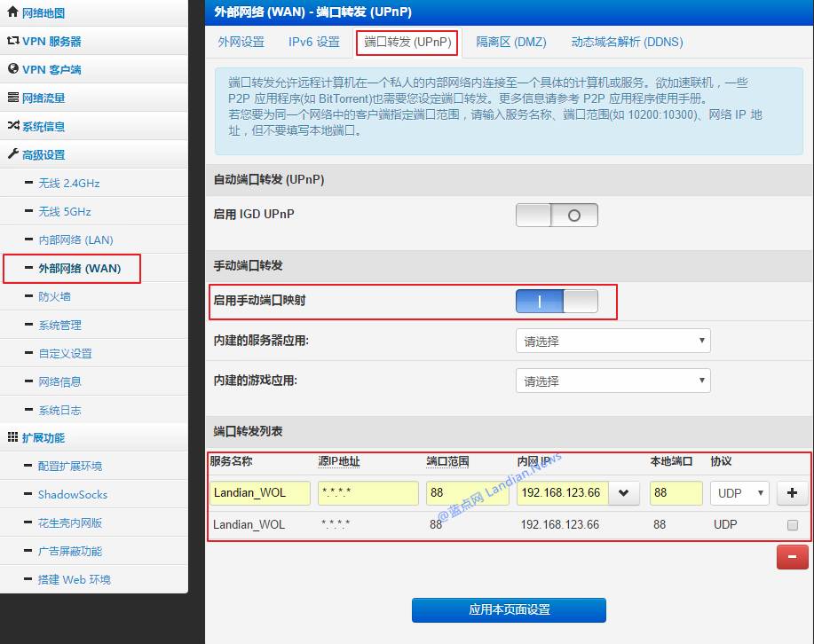Open the 内建的游戏应用 dropdown
This screenshot has height=644, width=814.
[613, 381]
